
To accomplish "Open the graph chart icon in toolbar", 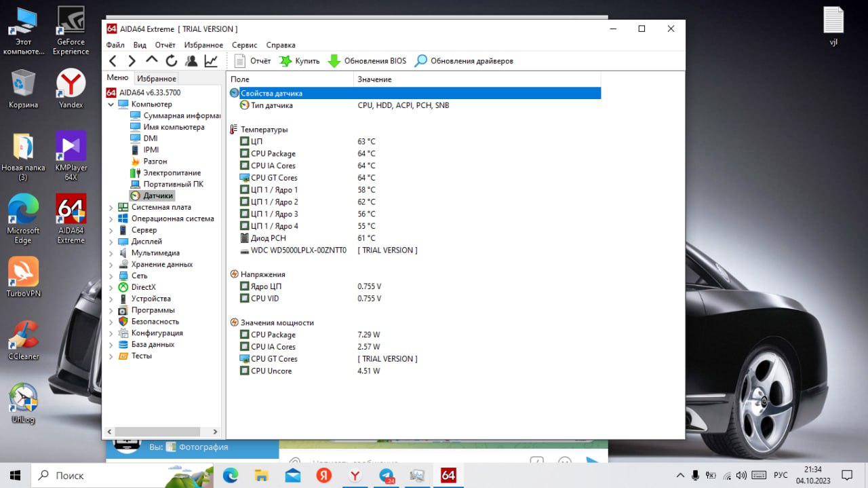I will 211,61.
